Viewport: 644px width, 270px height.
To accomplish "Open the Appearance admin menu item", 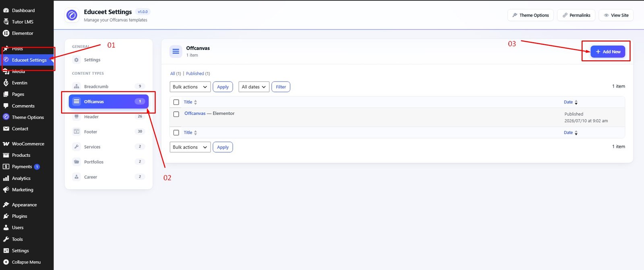I will tap(27, 205).
